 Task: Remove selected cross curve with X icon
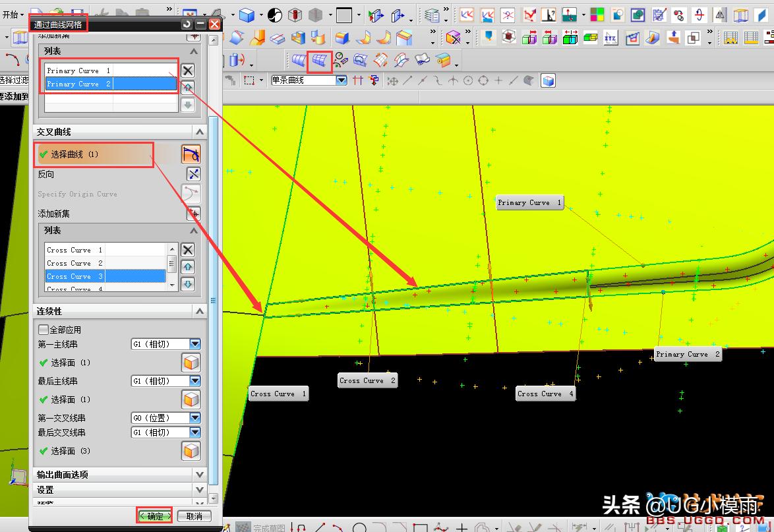point(188,250)
